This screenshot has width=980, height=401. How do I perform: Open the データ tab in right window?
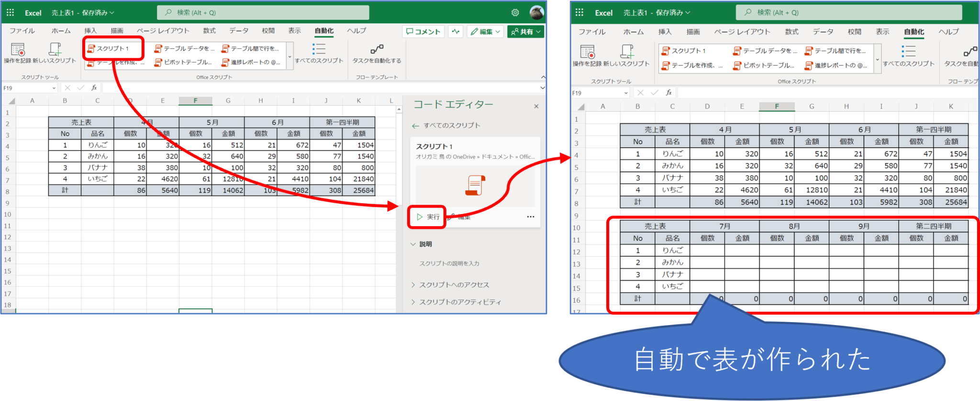(x=823, y=32)
